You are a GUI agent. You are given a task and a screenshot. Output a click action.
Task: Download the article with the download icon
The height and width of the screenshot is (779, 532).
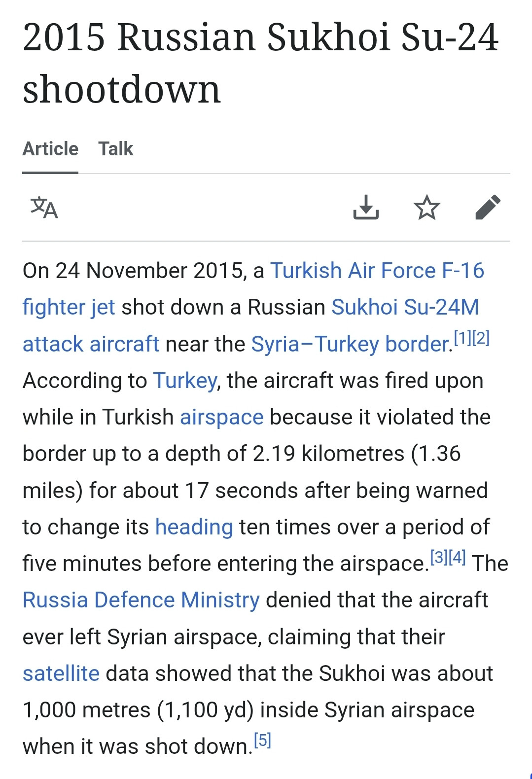[x=366, y=208]
